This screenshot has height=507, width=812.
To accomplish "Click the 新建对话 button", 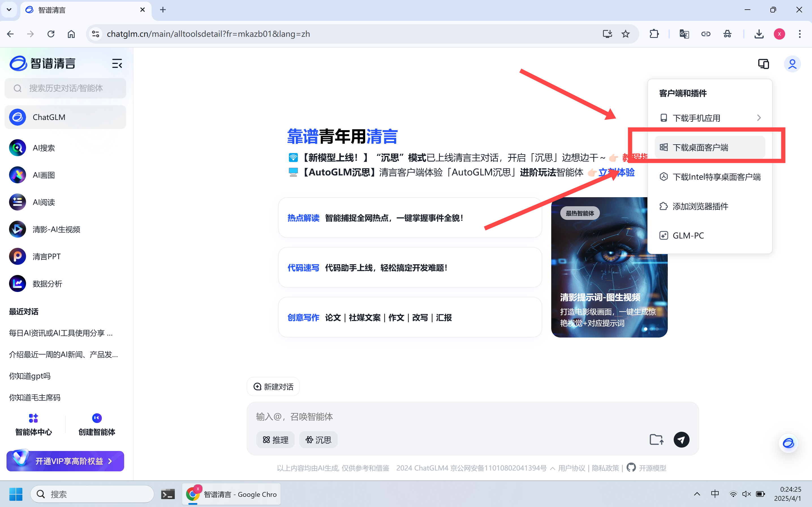I will point(273,387).
